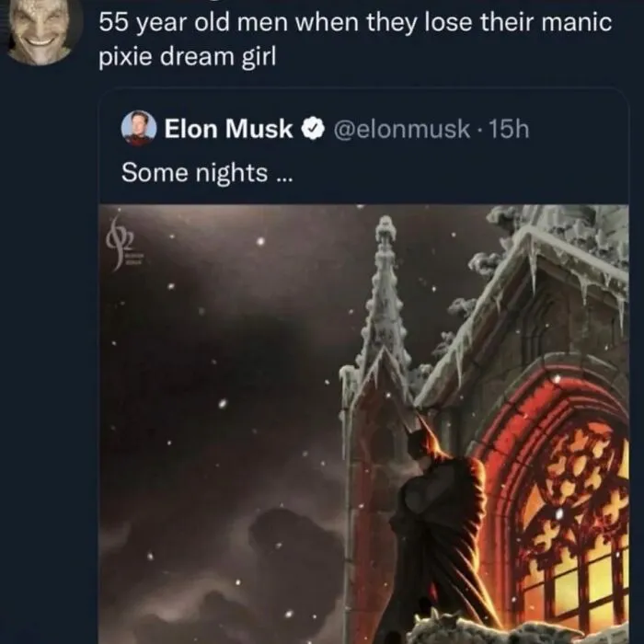Screen dimensions: 644x644
Task: Open the tweet author's smiling profile avatar
Action: tap(40, 30)
